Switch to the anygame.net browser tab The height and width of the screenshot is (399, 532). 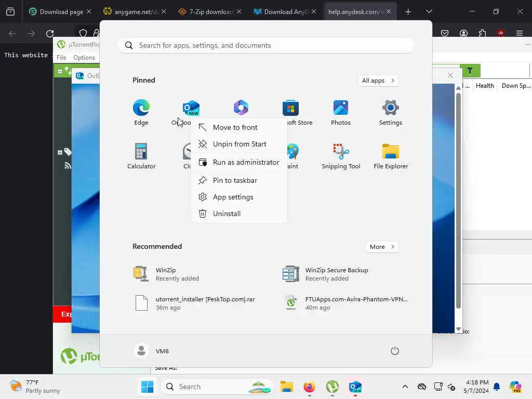(135, 11)
